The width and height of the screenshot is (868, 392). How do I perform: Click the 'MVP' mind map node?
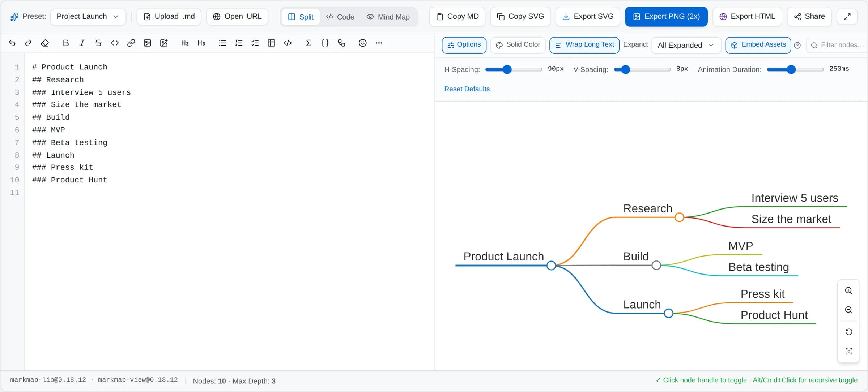[741, 246]
